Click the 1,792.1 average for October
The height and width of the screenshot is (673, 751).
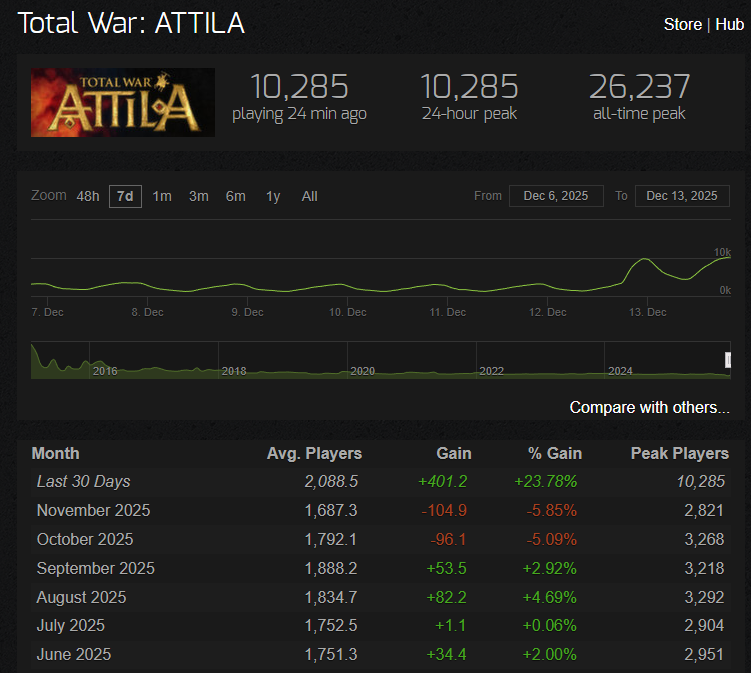[331, 539]
